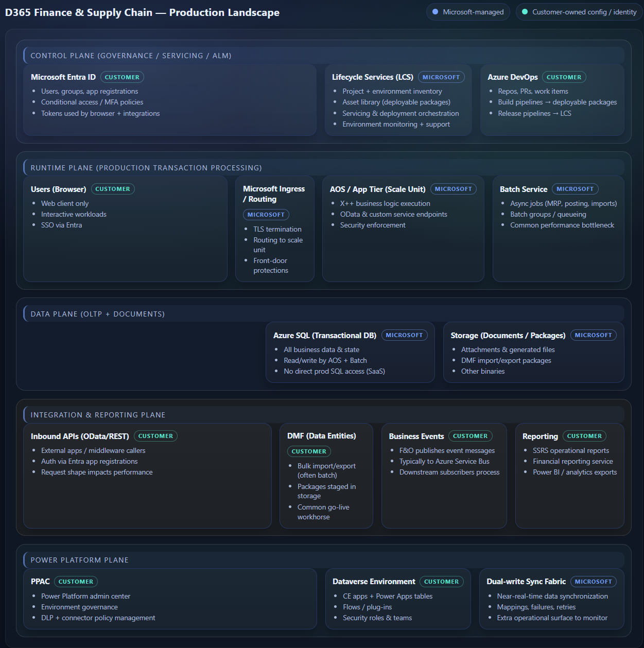Click the MICROSOFT badge on Batch Service
644x648 pixels.
575,189
